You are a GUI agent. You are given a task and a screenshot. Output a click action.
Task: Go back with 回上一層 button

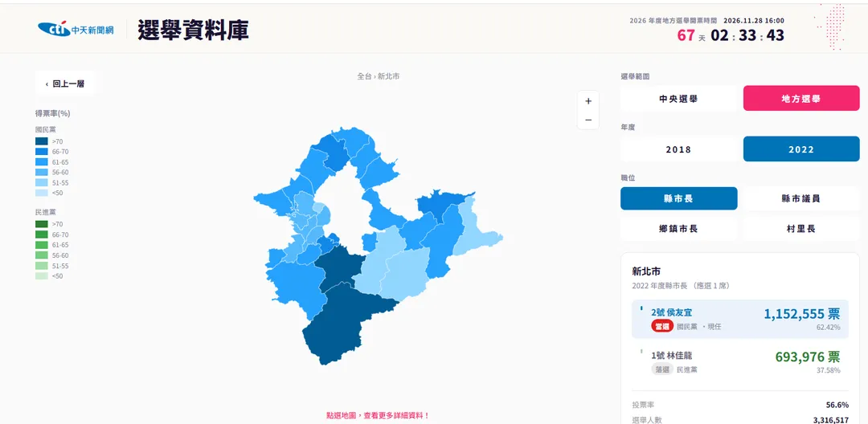tap(65, 84)
